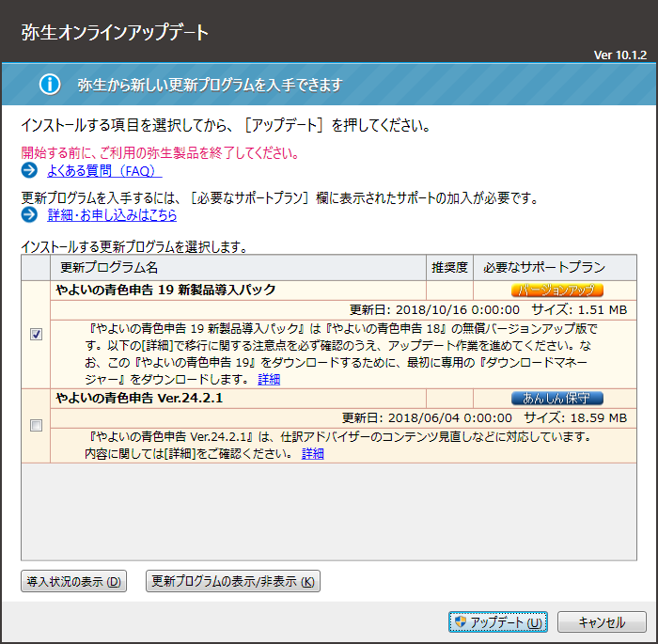The width and height of the screenshot is (658, 644).
Task: Click the Ver 10.1.2 version label
Action: tap(619, 55)
